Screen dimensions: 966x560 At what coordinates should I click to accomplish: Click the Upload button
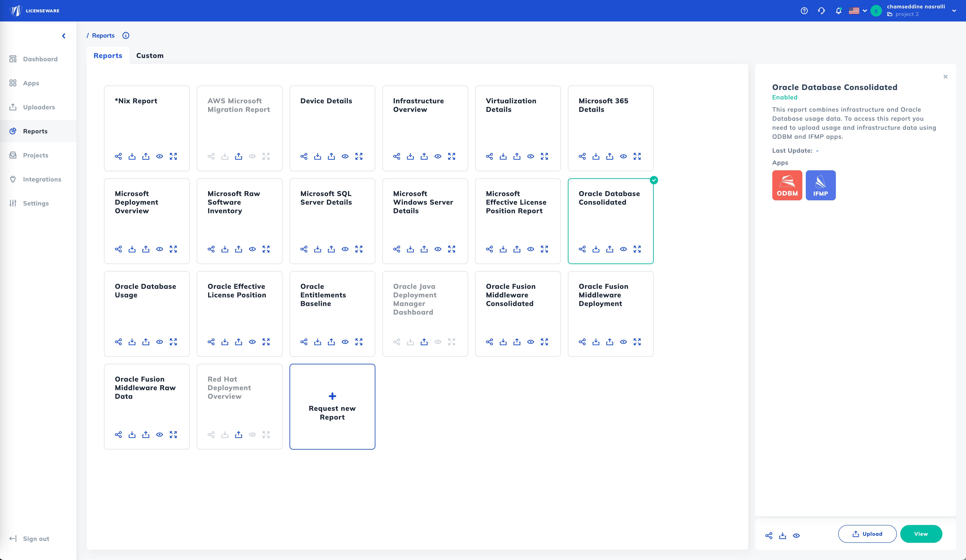[x=867, y=534]
